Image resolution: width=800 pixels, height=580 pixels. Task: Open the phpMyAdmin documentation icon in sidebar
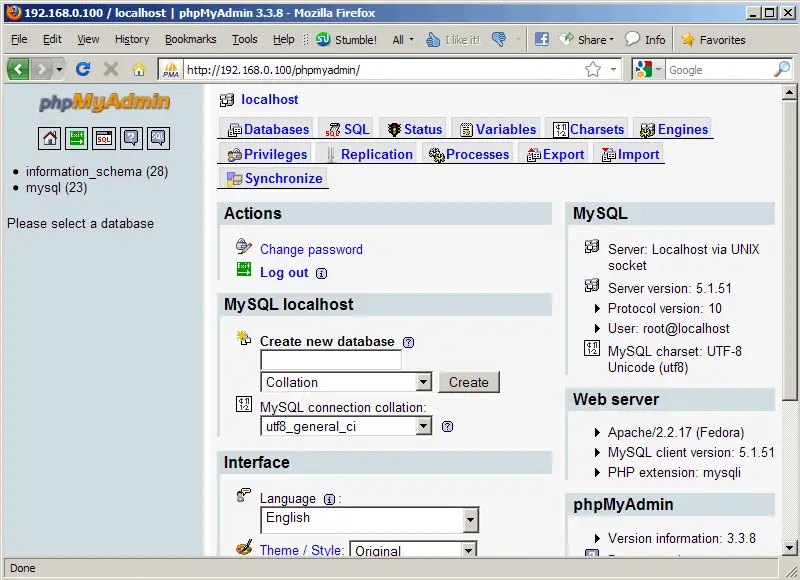[x=131, y=138]
